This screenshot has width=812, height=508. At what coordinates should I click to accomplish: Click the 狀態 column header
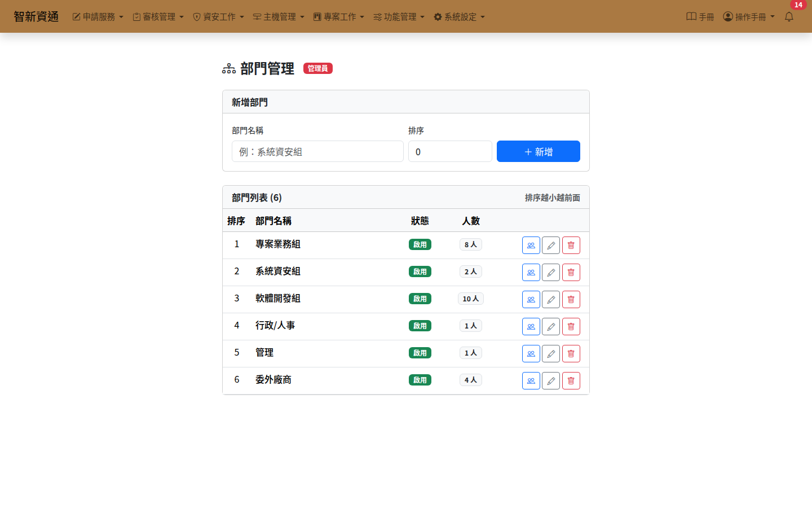(420, 221)
